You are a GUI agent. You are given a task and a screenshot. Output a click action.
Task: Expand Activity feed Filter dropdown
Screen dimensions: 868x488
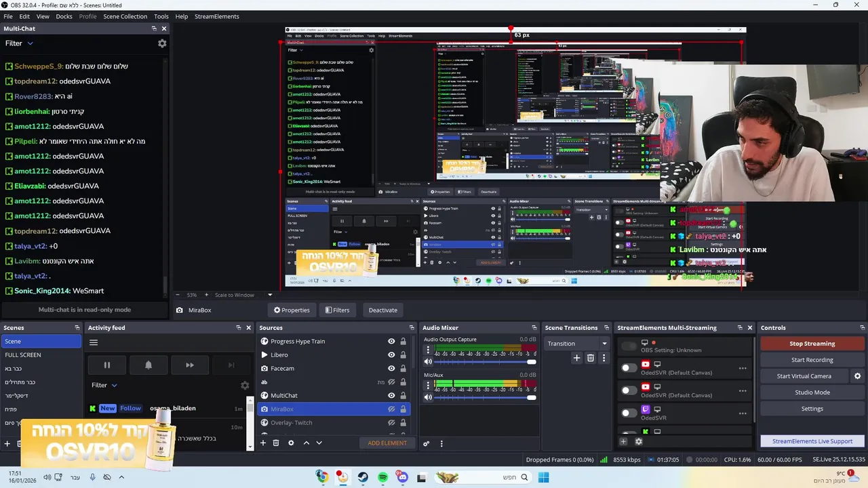104,385
